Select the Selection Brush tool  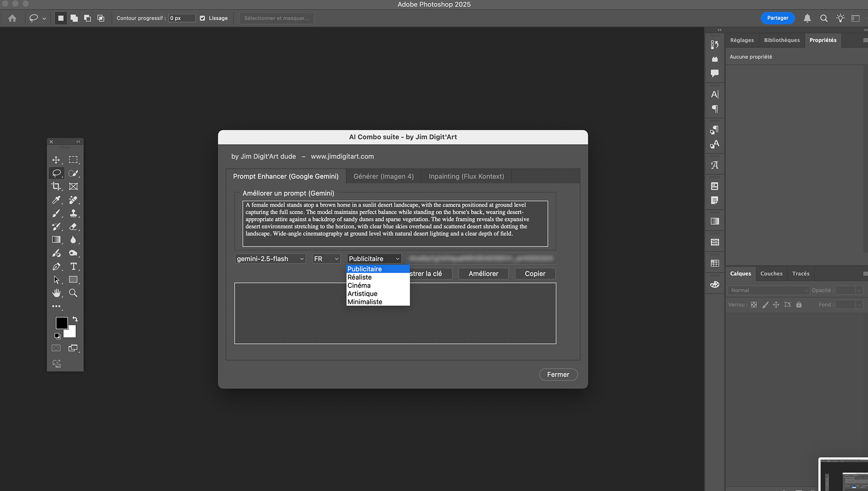[x=73, y=173]
